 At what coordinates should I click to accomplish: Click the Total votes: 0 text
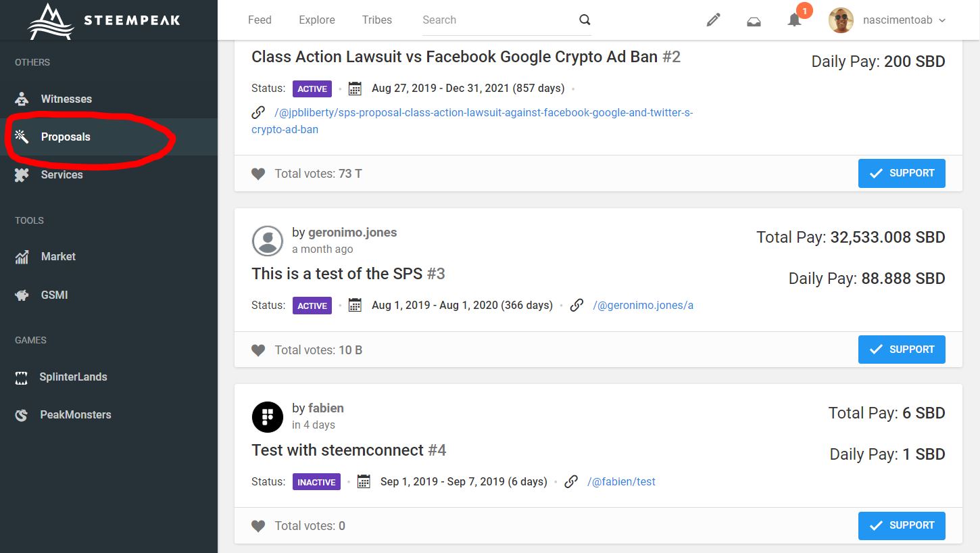[310, 526]
